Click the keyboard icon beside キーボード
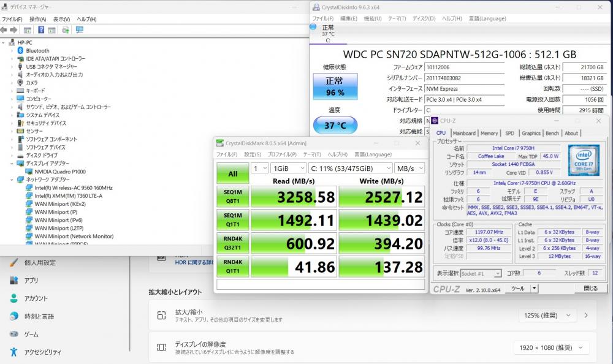 [20, 91]
